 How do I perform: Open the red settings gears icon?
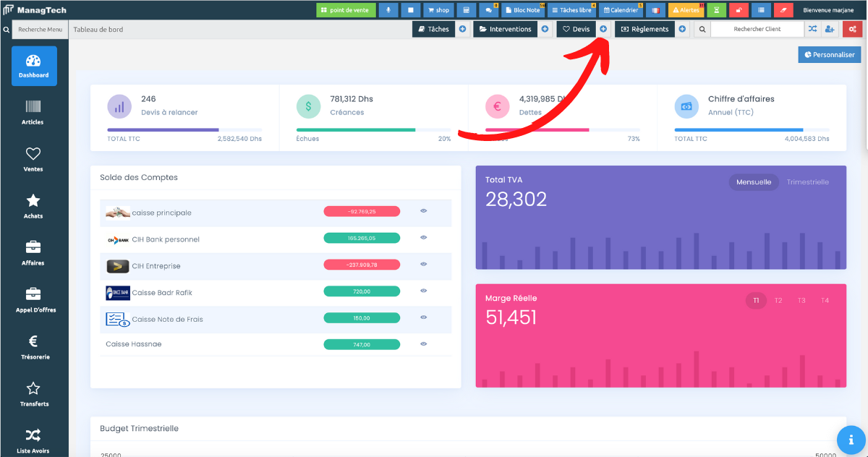852,29
